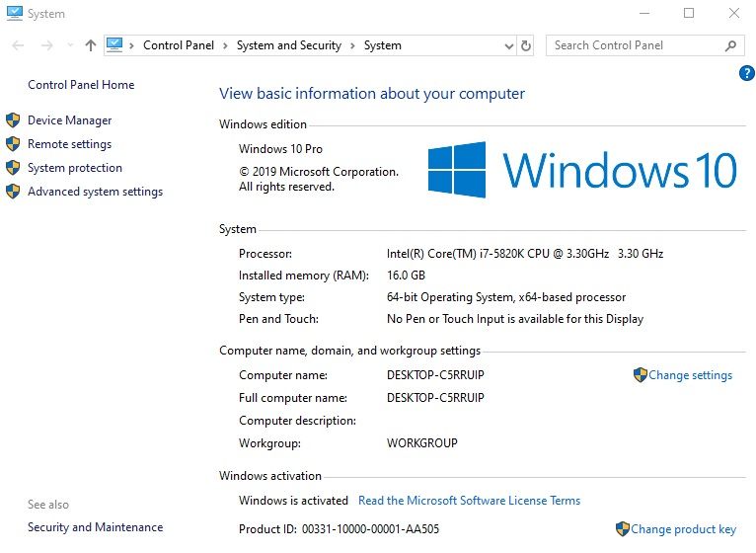Click the 2019 Microsoft Corporation copyright text
756x553 pixels.
(319, 179)
